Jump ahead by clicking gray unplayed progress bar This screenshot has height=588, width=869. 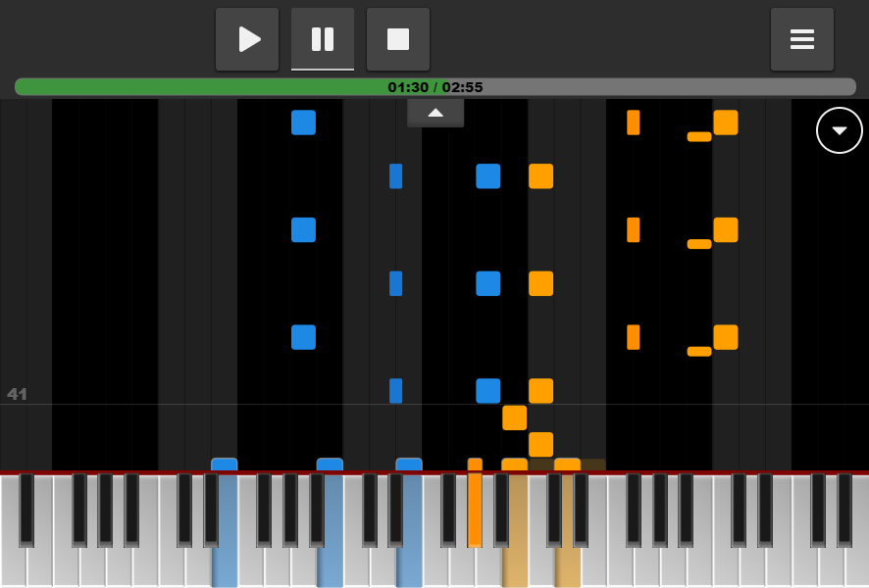tap(667, 87)
